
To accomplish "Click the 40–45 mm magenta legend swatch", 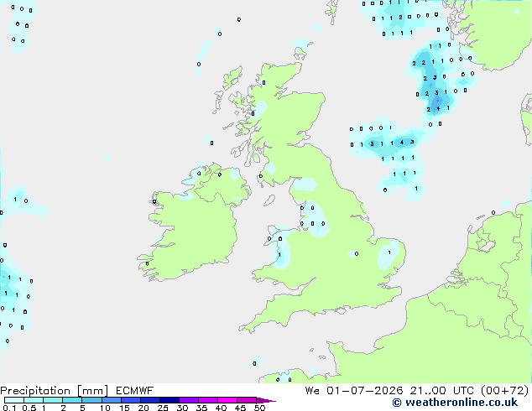I will point(227,400).
